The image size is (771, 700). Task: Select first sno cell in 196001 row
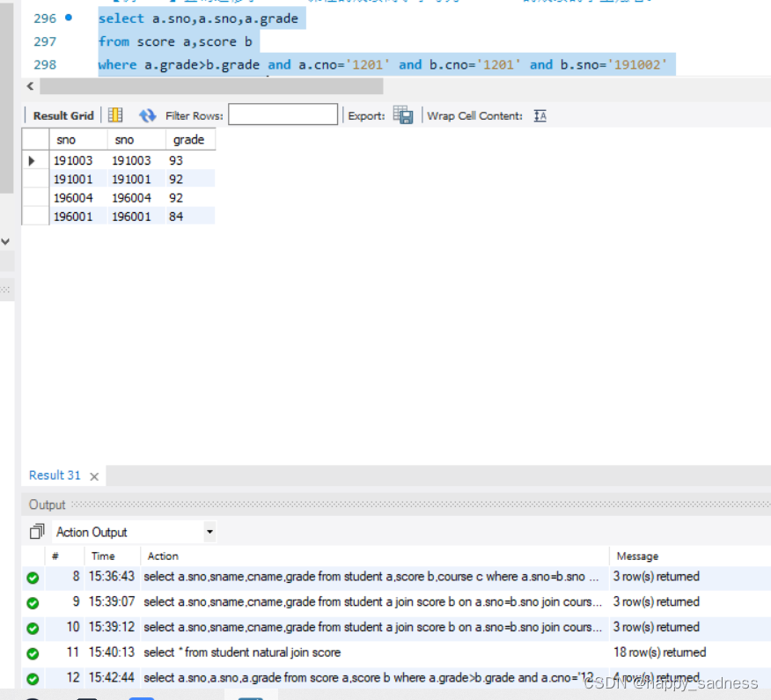coord(78,217)
